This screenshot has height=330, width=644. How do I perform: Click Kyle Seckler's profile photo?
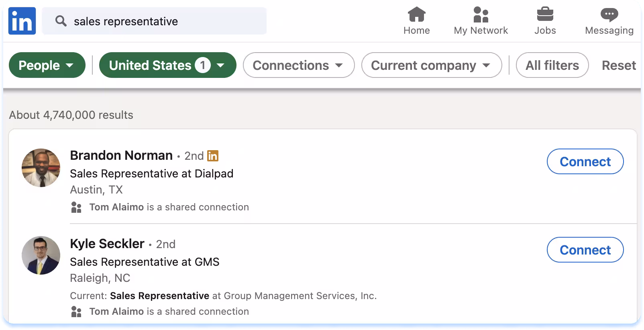click(x=41, y=255)
